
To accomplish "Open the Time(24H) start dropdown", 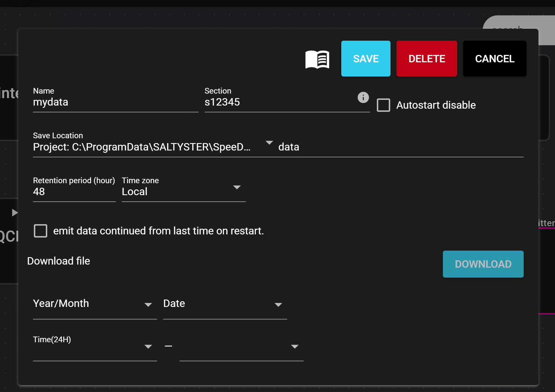I will click(148, 346).
